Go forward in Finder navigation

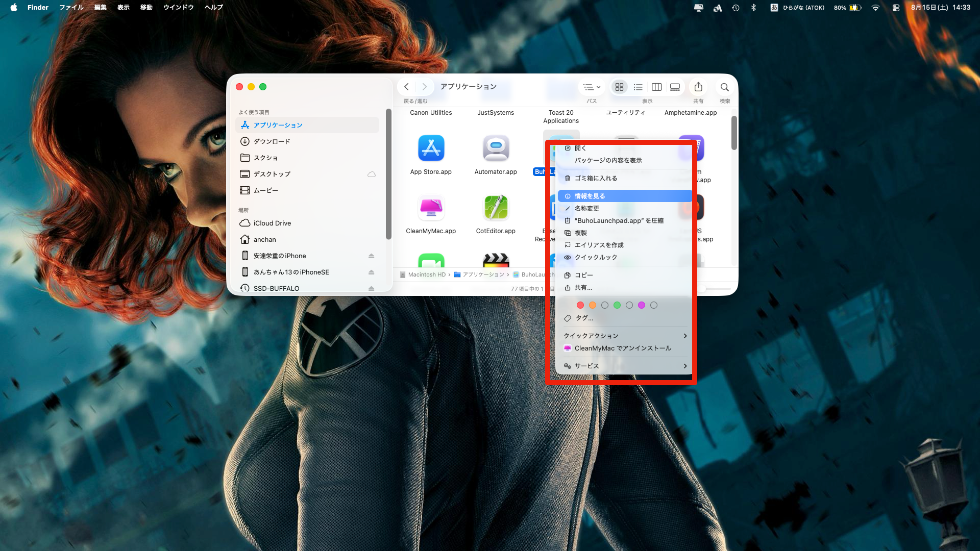tap(424, 87)
